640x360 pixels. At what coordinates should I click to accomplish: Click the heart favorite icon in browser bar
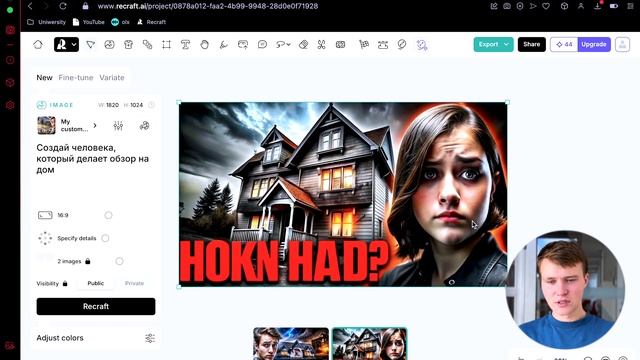[546, 6]
